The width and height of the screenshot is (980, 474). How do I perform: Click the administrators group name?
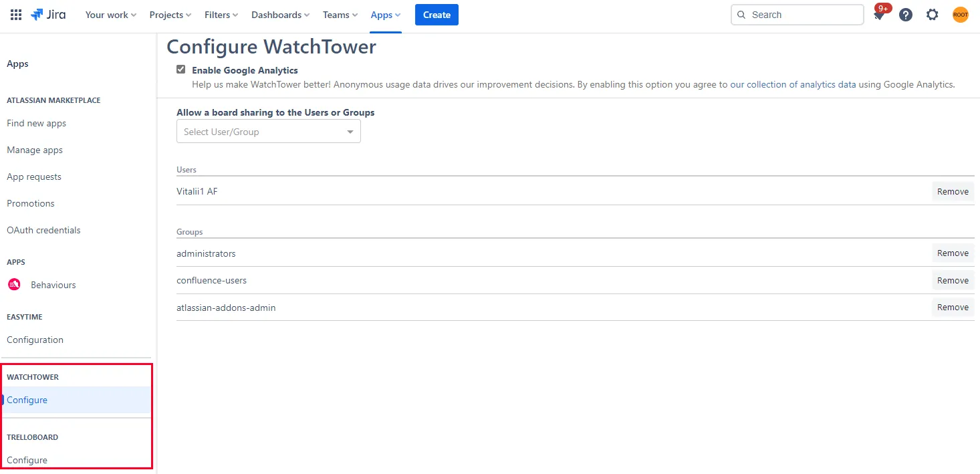(x=206, y=253)
